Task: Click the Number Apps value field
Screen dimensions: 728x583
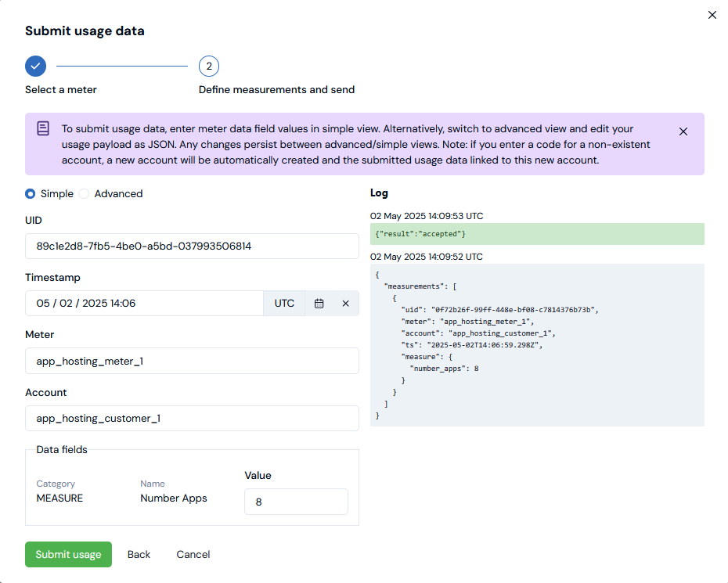Action: [296, 502]
